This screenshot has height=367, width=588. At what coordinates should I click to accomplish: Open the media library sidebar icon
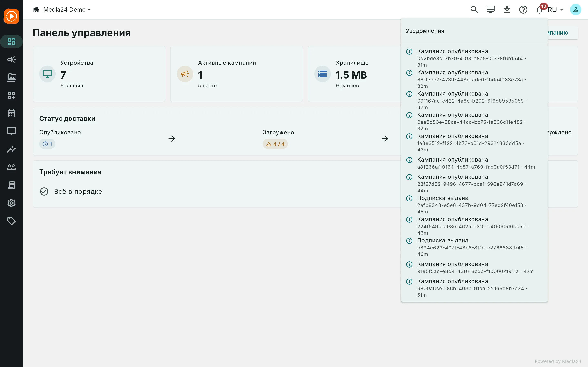(11, 77)
